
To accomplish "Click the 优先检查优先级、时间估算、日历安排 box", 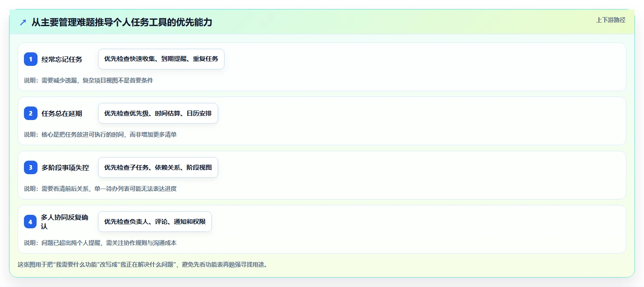I will (x=158, y=113).
